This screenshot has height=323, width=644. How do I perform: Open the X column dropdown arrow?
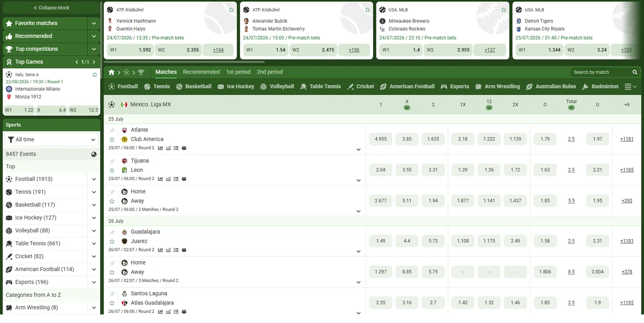coord(407,108)
